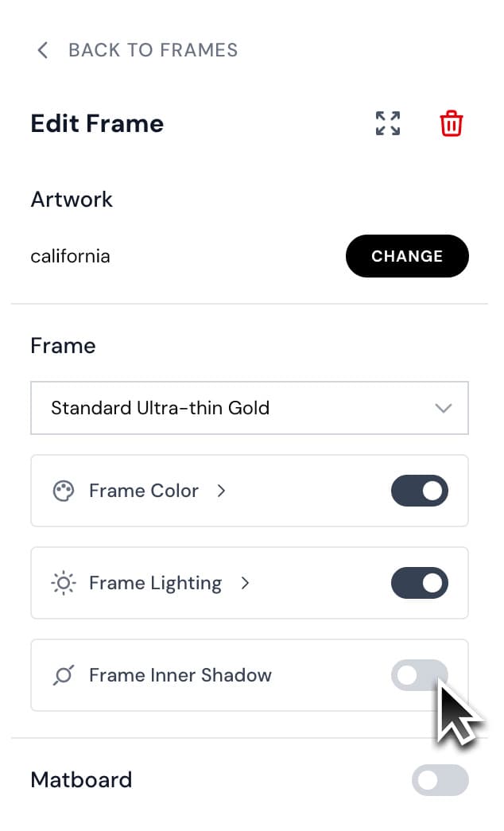Delete the frame using the trash icon
The width and height of the screenshot is (504, 831).
[451, 123]
